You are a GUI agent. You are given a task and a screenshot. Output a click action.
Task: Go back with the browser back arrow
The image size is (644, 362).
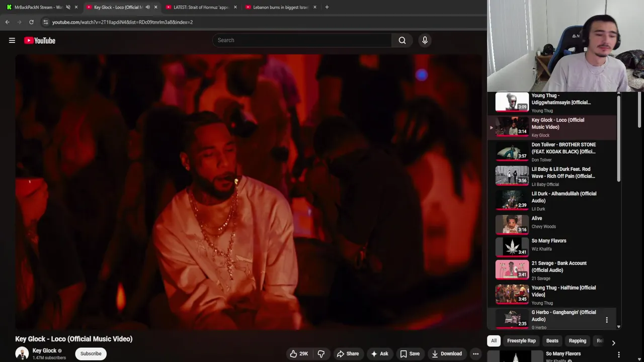click(x=7, y=22)
